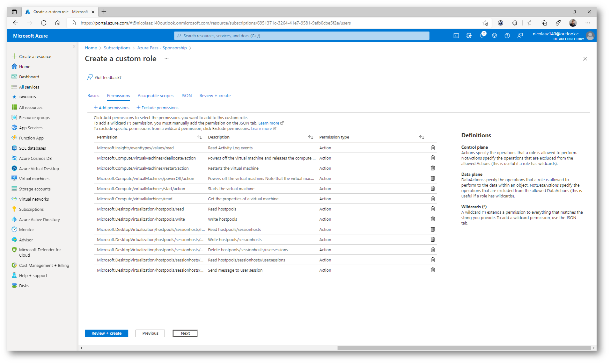Remove the Read hostpools/sessionhosts/usersessions permission

point(433,260)
